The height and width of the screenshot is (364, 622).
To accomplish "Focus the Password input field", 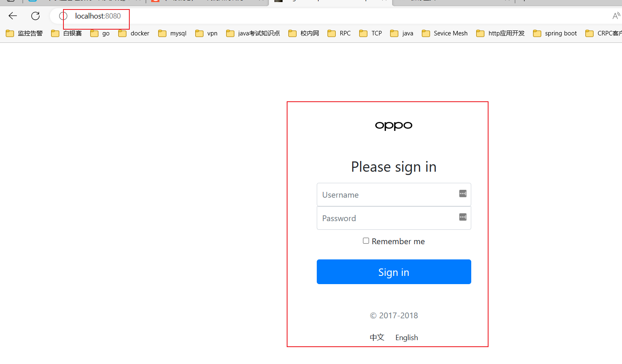I will click(394, 218).
